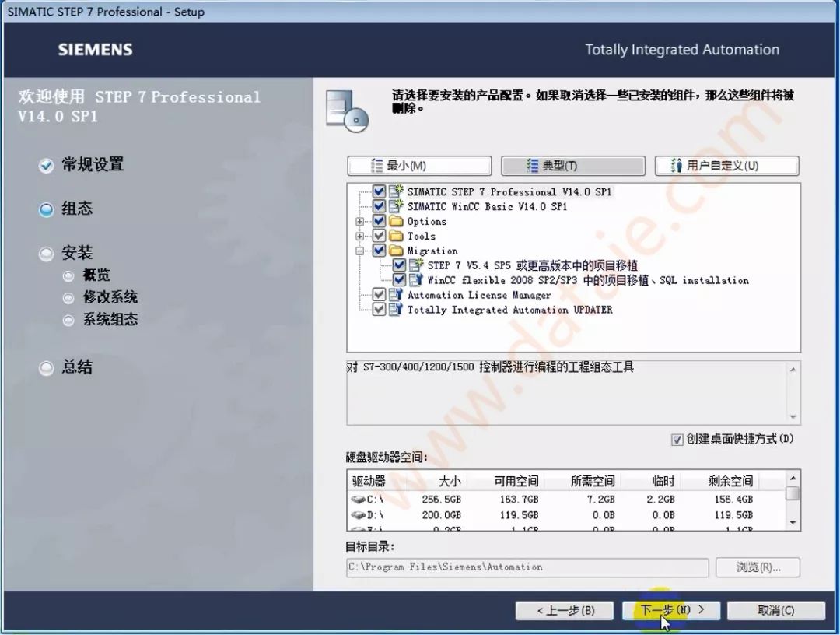Screen dimensions: 840x635
Task: Click the SIMATIC STEP 7 Professional product icon
Action: pos(396,191)
